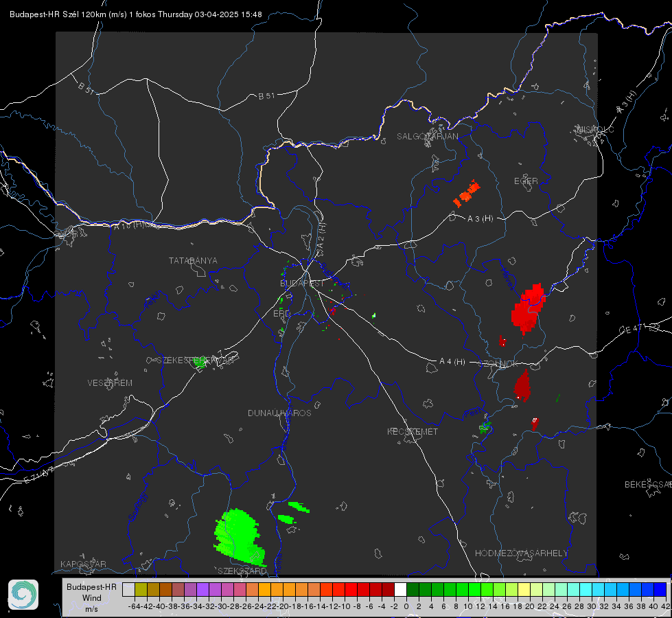This screenshot has height=618, width=672.
Task: Click the KECSKEMÉT city label
Action: click(413, 432)
